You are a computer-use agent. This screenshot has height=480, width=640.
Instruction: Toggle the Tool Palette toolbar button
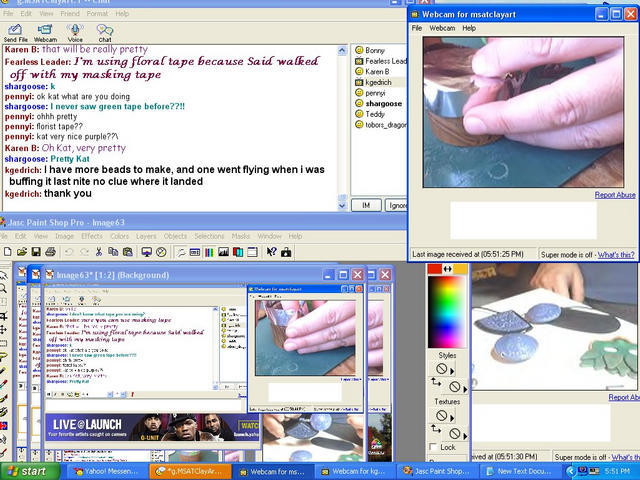tap(180, 252)
